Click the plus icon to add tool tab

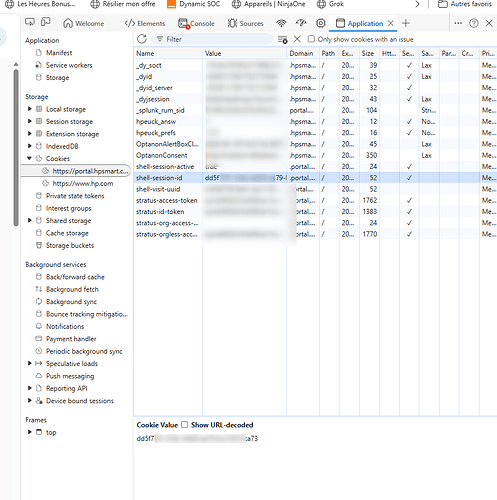click(x=406, y=23)
